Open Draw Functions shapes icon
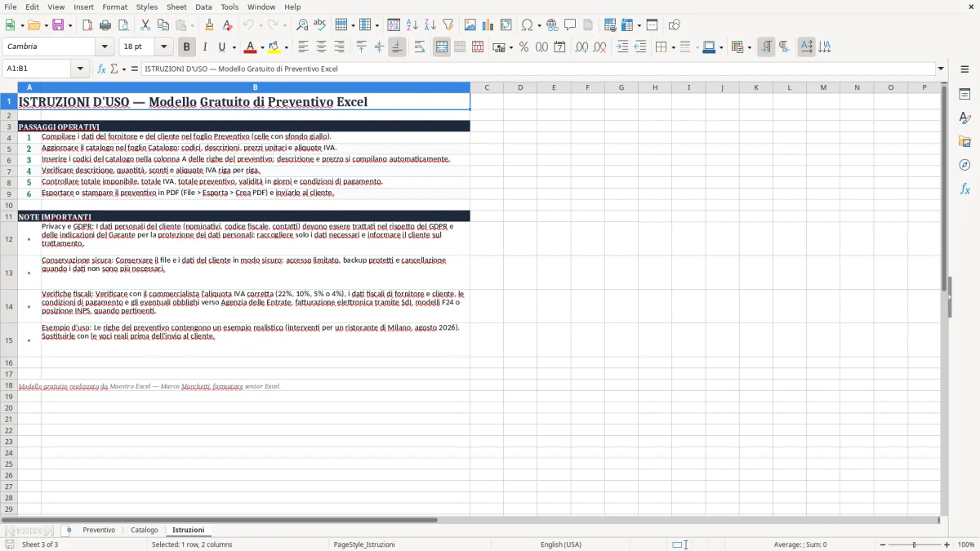This screenshot has width=980, height=551. tap(675, 25)
